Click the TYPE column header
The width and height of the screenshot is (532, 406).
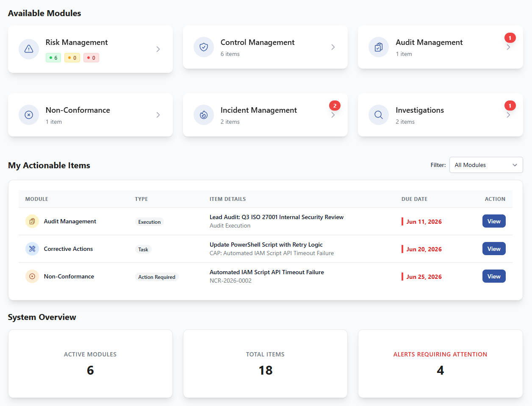tap(141, 199)
